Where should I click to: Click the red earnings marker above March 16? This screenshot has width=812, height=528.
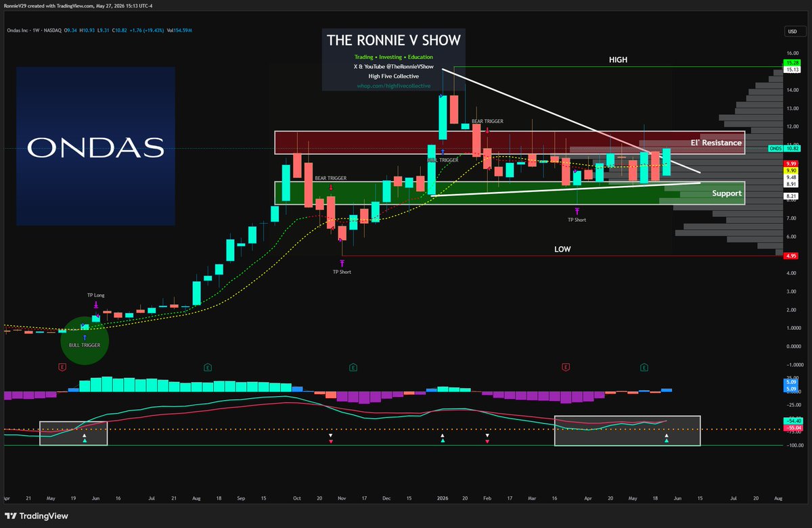566,367
